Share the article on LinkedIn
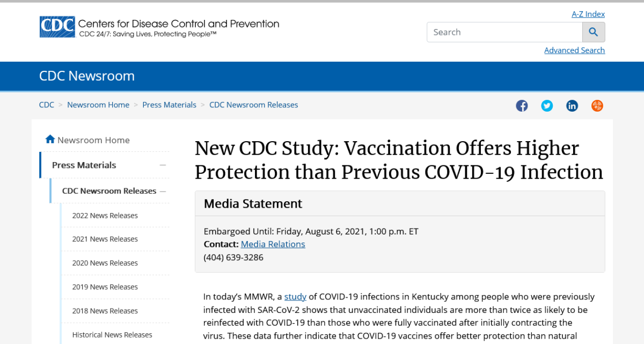 click(572, 106)
